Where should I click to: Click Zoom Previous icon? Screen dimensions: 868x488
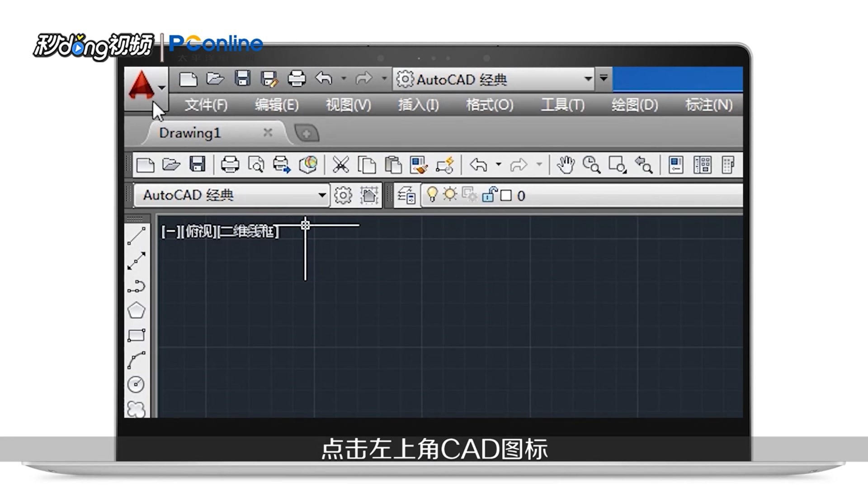coord(644,165)
